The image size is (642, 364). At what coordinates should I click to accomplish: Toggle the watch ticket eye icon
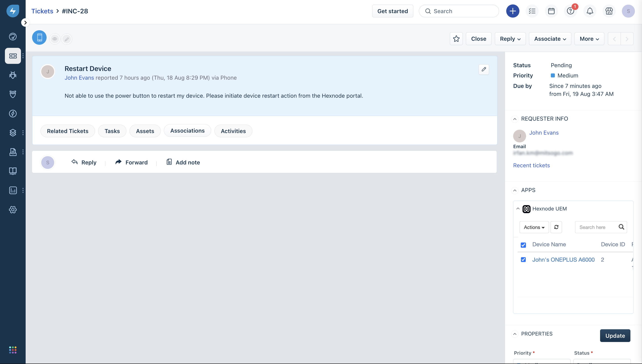tap(55, 39)
